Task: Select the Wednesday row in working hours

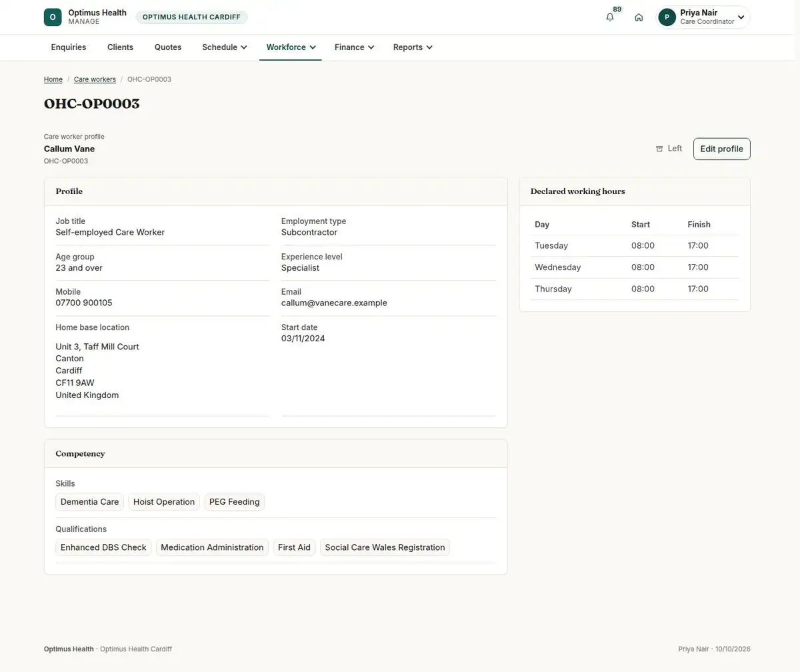Action: coord(635,267)
